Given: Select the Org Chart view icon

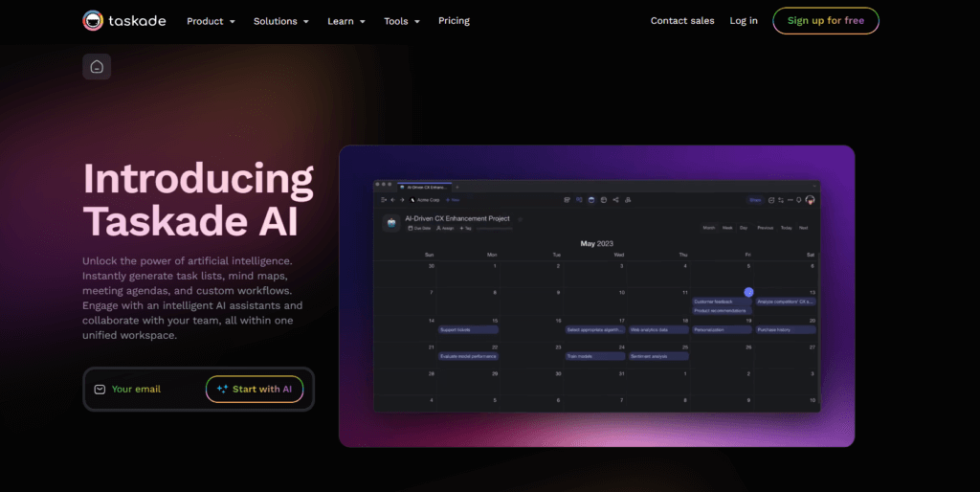Looking at the screenshot, I should 628,200.
